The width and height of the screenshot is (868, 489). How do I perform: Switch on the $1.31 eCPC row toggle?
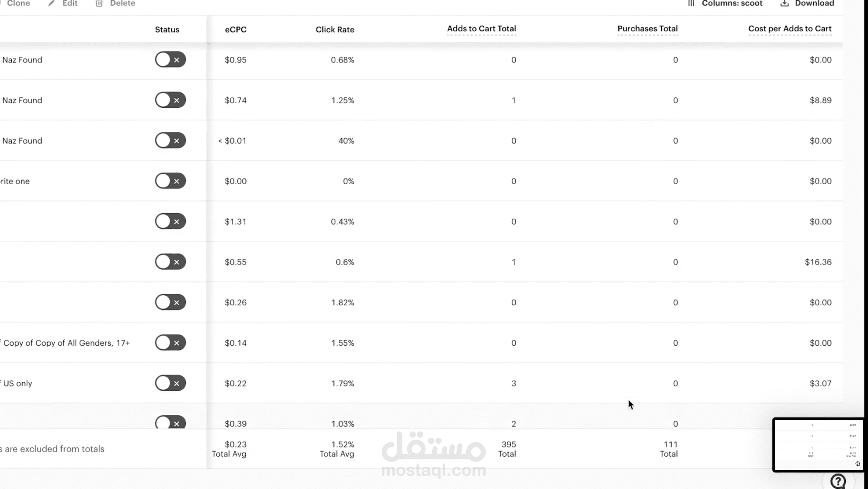[x=170, y=221]
